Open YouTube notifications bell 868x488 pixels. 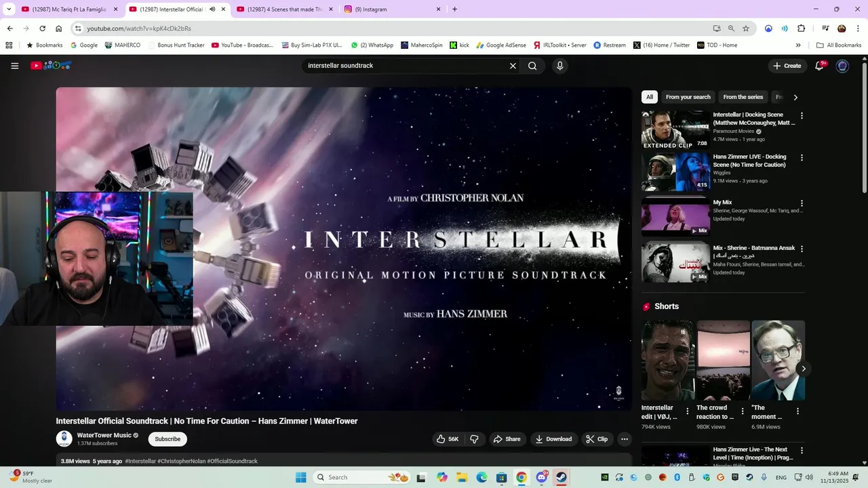(x=820, y=66)
